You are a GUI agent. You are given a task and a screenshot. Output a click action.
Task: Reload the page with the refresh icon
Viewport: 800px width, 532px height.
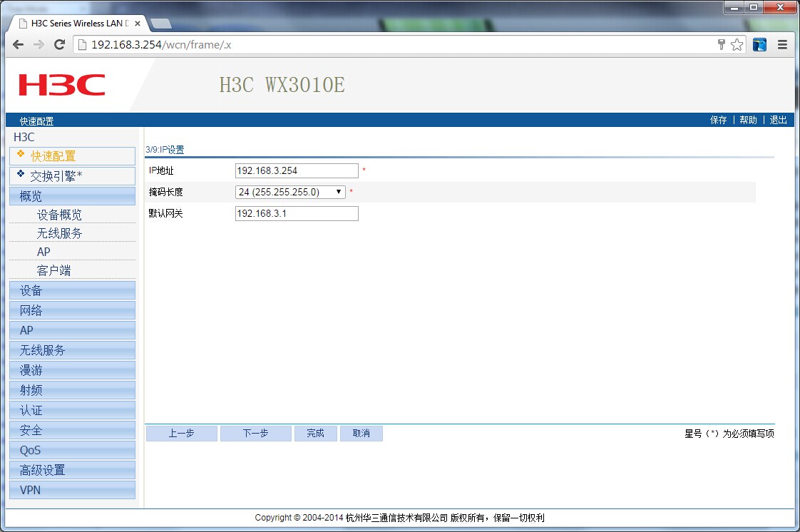click(59, 45)
